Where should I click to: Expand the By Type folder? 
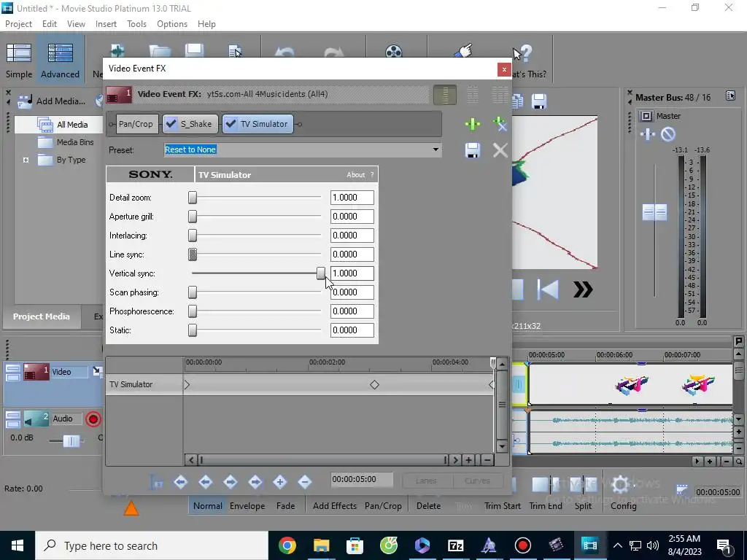(26, 160)
